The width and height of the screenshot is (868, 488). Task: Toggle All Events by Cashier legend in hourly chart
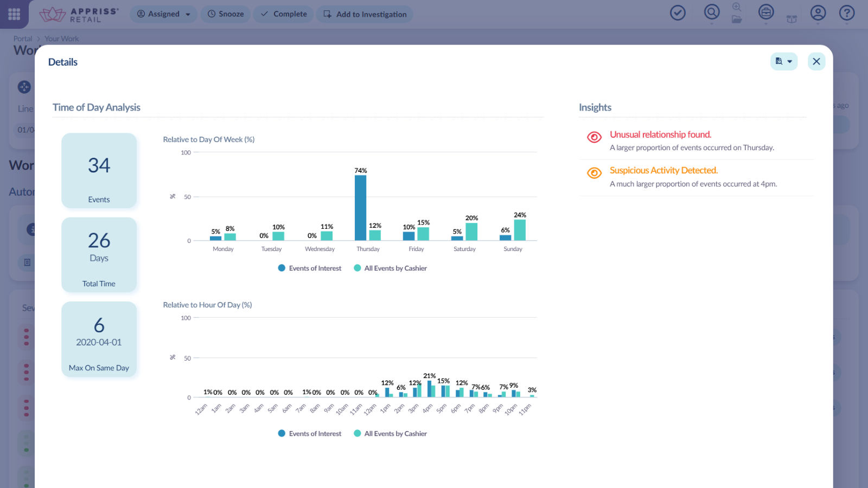coord(391,433)
